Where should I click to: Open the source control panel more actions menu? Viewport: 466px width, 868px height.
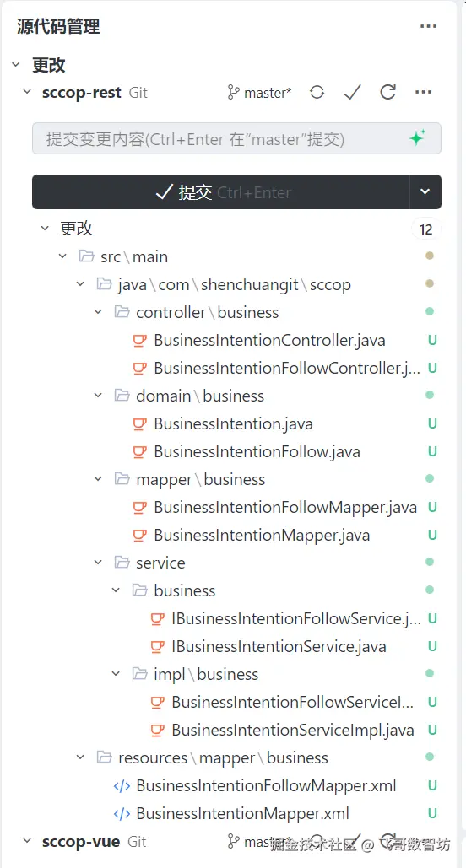(428, 26)
